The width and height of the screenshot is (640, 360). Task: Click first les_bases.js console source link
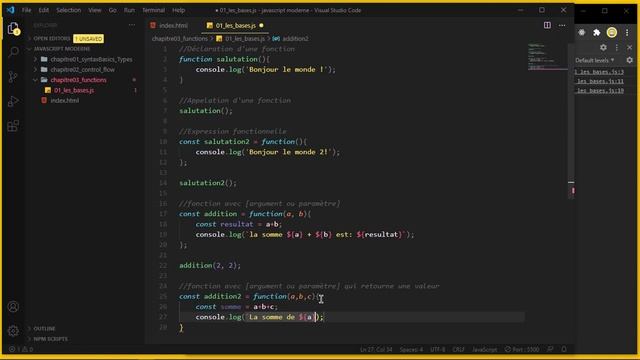point(599,72)
